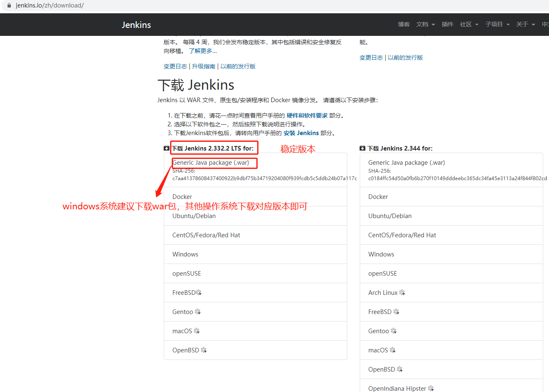Select the weekly CentOS/Fedora/Red Hat option
This screenshot has width=549, height=392.
[x=451, y=235]
